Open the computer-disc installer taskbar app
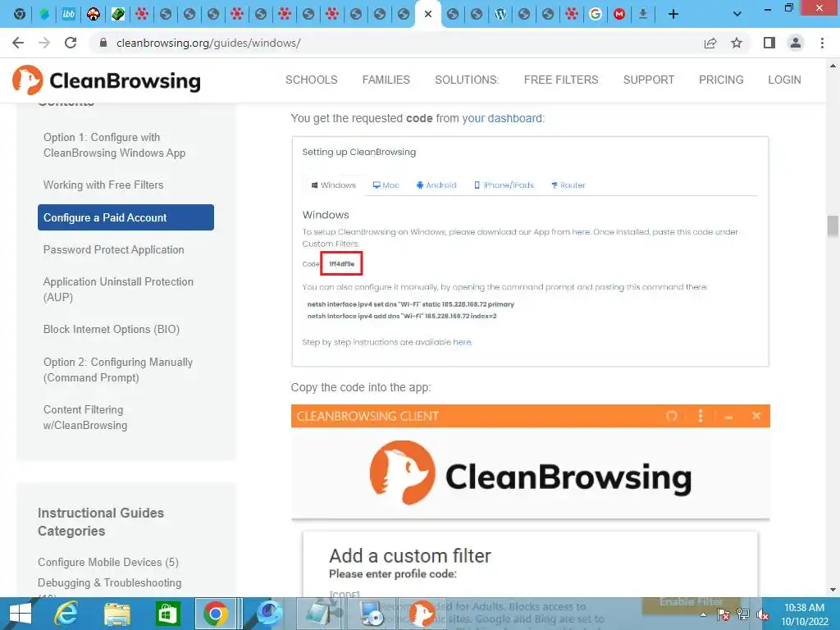 click(371, 614)
